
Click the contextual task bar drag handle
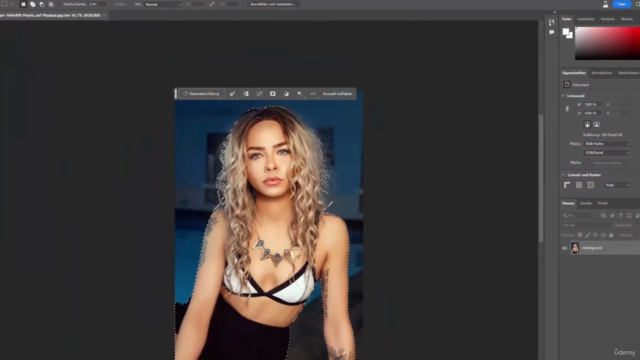coord(176,94)
